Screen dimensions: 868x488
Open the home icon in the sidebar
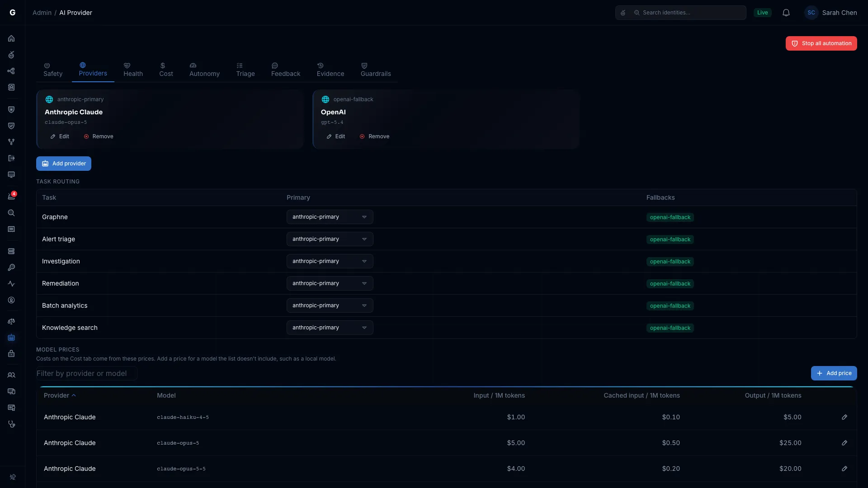click(11, 38)
